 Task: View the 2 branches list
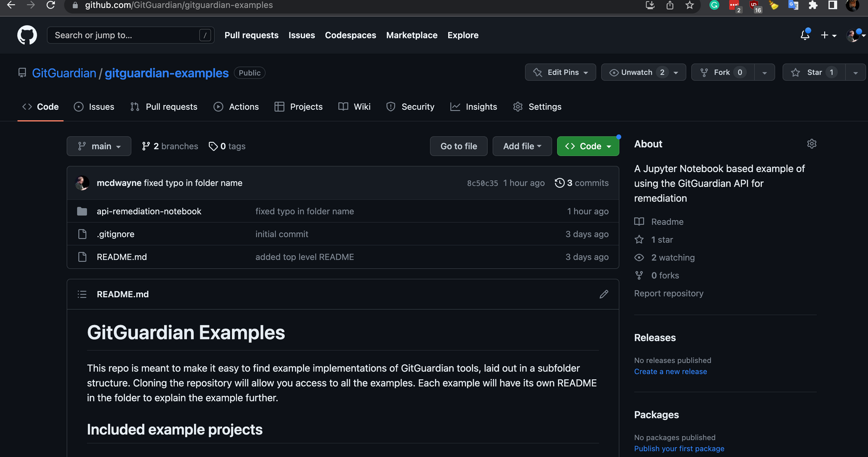pos(170,146)
